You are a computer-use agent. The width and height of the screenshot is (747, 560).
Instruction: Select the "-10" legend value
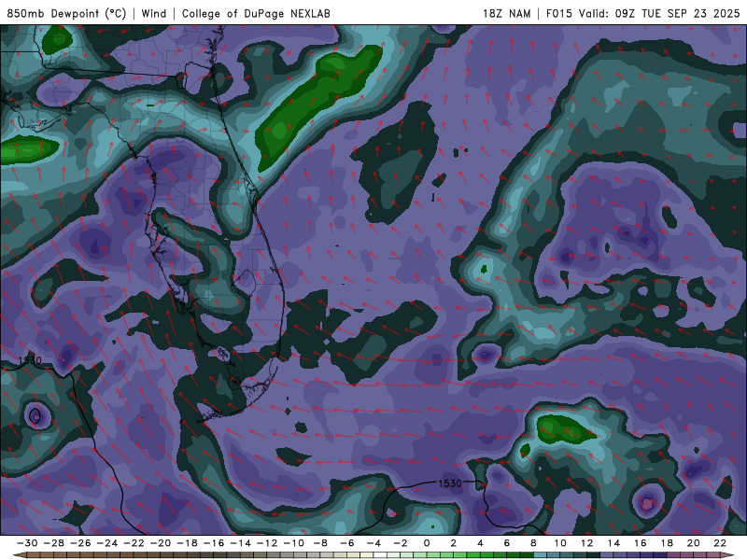294,543
